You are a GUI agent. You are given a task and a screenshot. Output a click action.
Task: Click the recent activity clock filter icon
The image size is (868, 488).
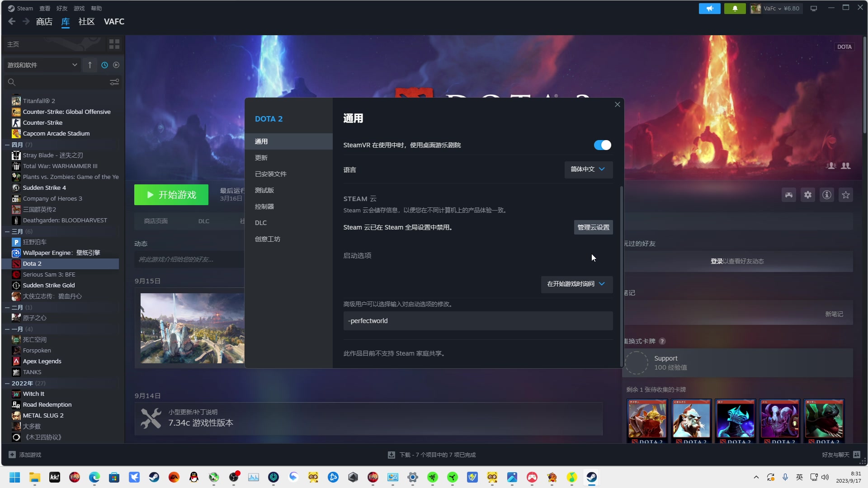pos(104,65)
